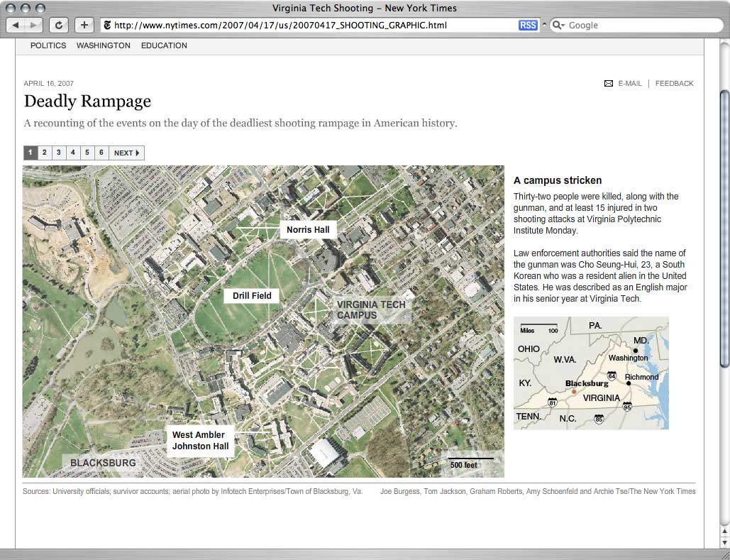
Task: Click the Sources credit line
Action: (x=193, y=491)
